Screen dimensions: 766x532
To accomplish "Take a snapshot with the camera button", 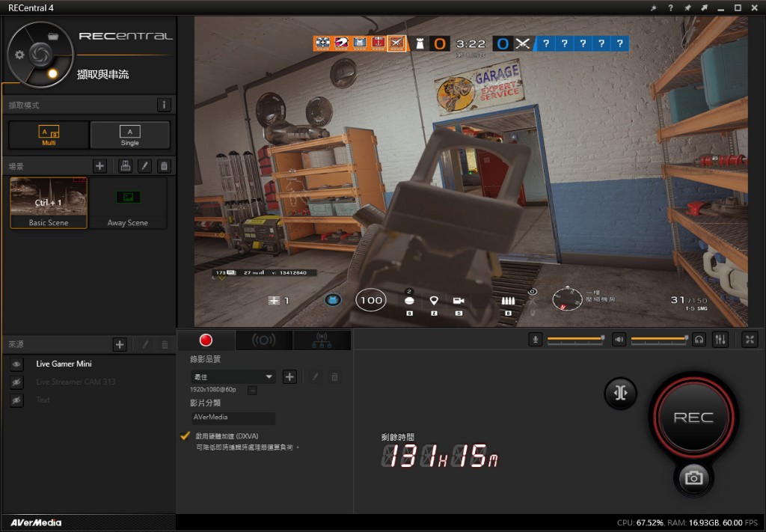I will (x=693, y=478).
